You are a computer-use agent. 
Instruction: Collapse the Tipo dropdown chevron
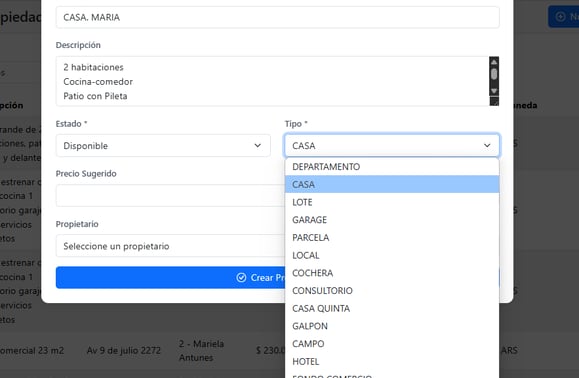click(x=487, y=146)
